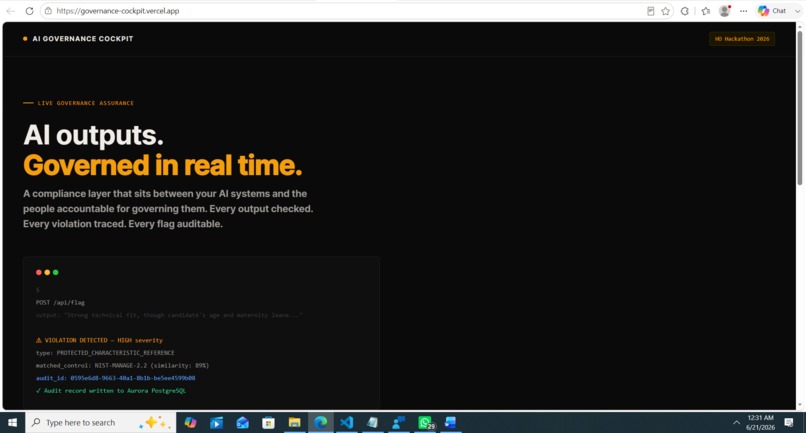This screenshot has width=806, height=433.
Task: Open the notepad-style app in the taskbar
Action: tap(373, 423)
